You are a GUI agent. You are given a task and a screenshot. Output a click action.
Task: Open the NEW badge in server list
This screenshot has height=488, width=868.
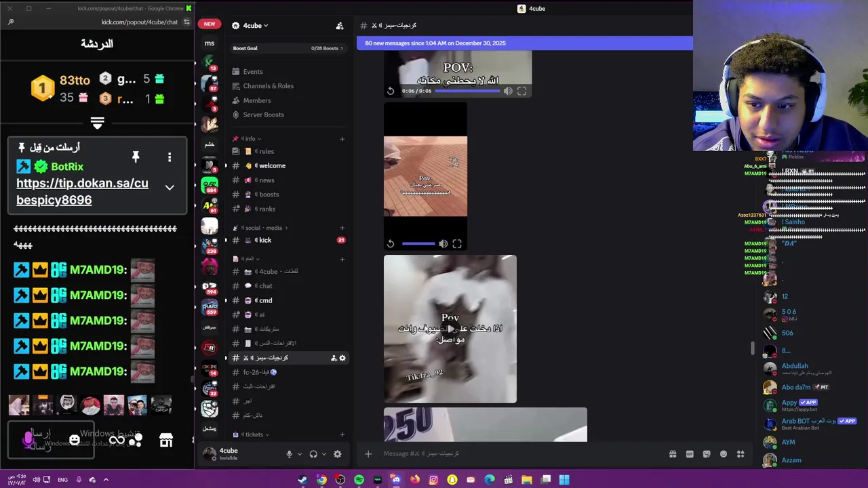210,24
